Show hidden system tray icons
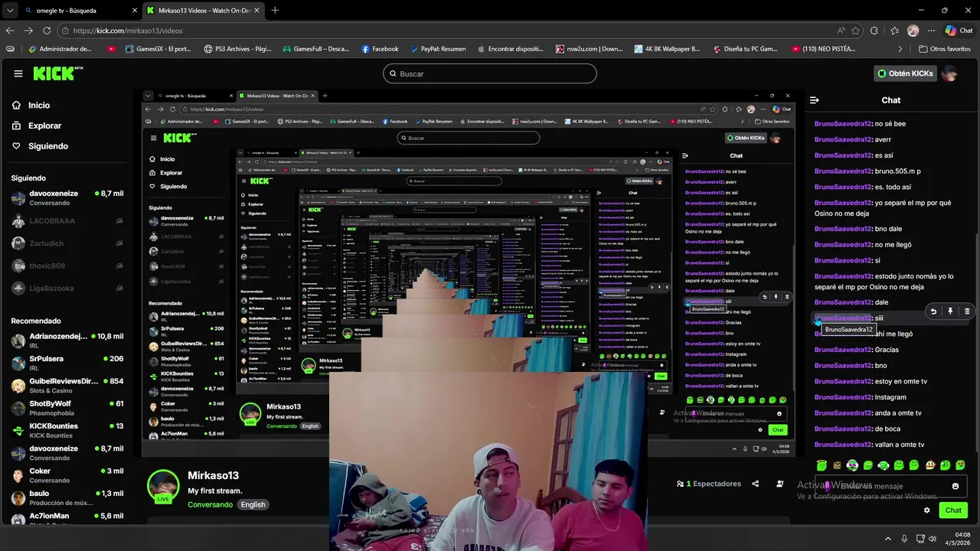980x551 pixels. click(889, 539)
